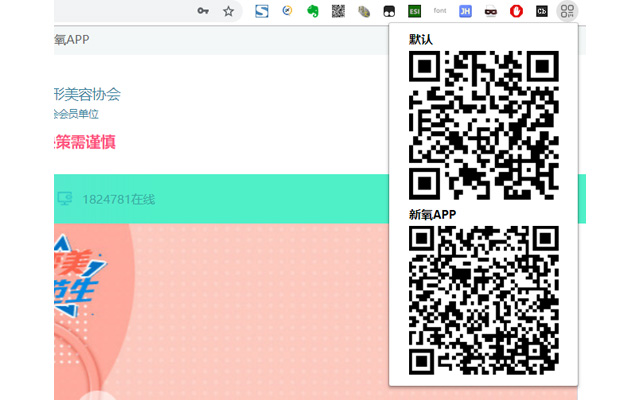This screenshot has width=640, height=400.
Task: Click the 新氧APP QR code image
Action: [484, 300]
